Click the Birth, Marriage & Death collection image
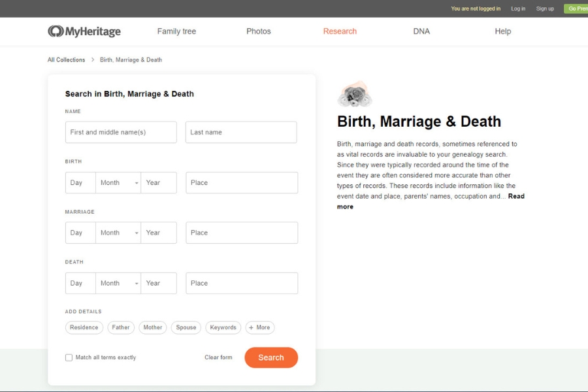The width and height of the screenshot is (588, 392). tap(355, 95)
